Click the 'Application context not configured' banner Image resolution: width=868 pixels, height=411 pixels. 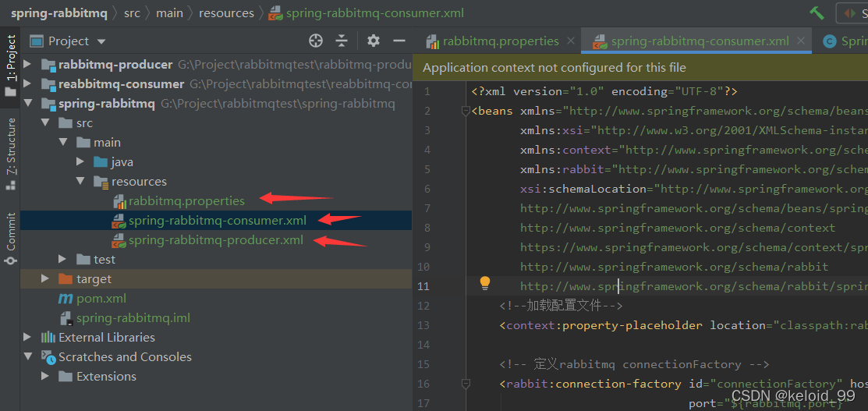pyautogui.click(x=640, y=68)
